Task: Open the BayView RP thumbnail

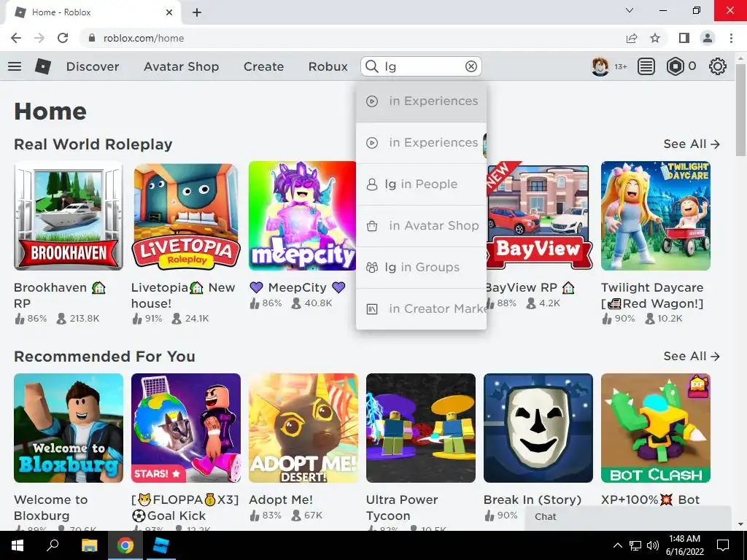Action: tap(538, 216)
